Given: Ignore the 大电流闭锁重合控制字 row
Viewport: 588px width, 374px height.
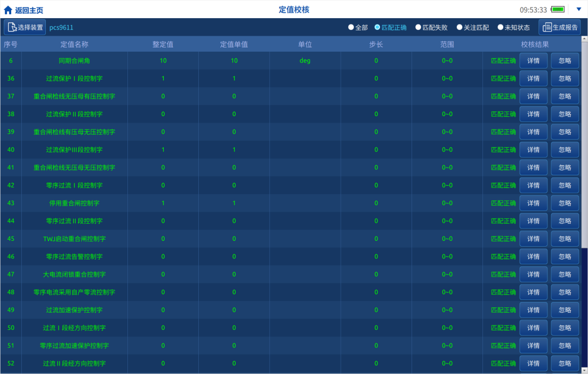Looking at the screenshot, I should point(565,274).
